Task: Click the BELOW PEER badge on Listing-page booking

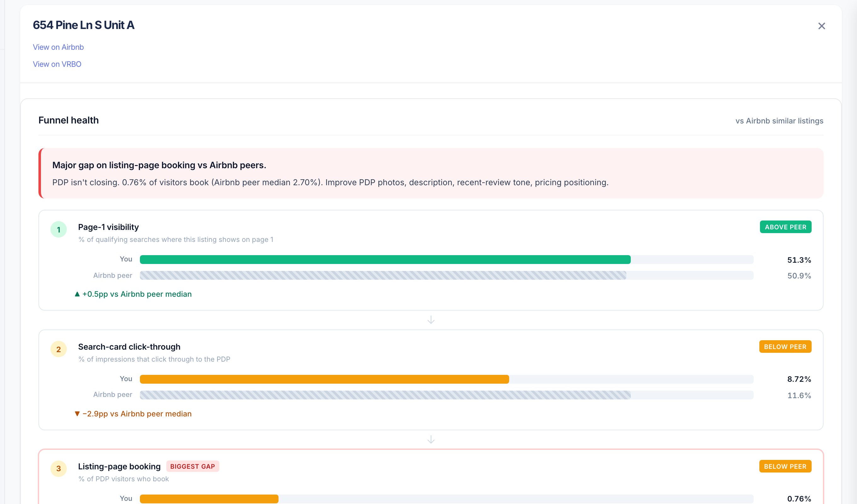Action: click(785, 466)
